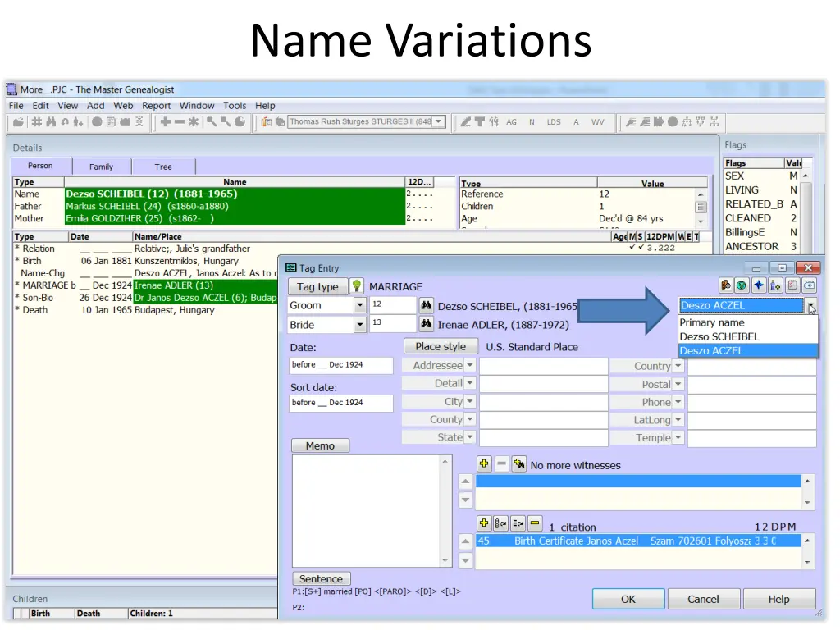Click the Tag type button
The width and height of the screenshot is (840, 630).
pos(317,286)
